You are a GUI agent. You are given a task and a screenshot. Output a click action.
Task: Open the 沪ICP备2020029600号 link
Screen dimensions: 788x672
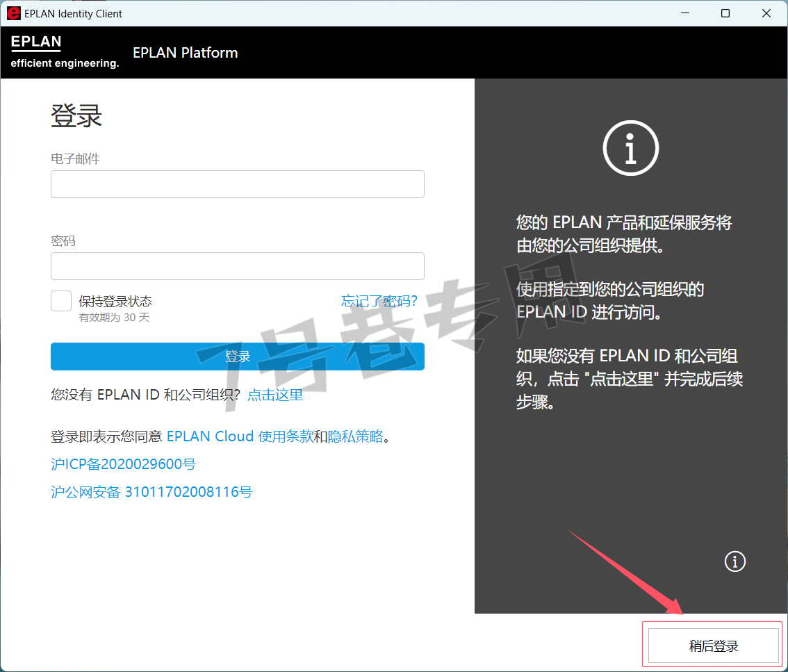tap(123, 464)
